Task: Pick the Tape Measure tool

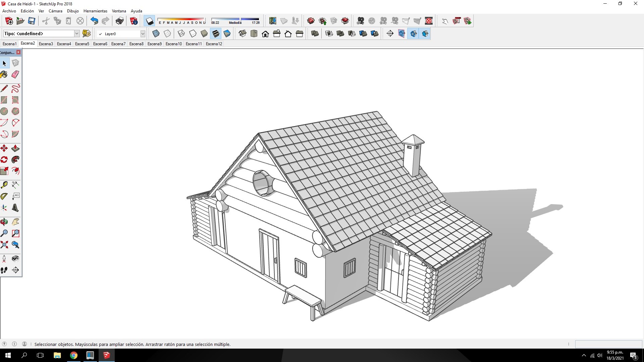Action: 4,185
